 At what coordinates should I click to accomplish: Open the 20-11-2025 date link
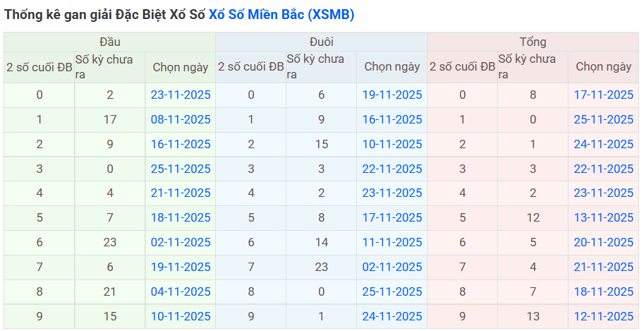[x=603, y=242]
